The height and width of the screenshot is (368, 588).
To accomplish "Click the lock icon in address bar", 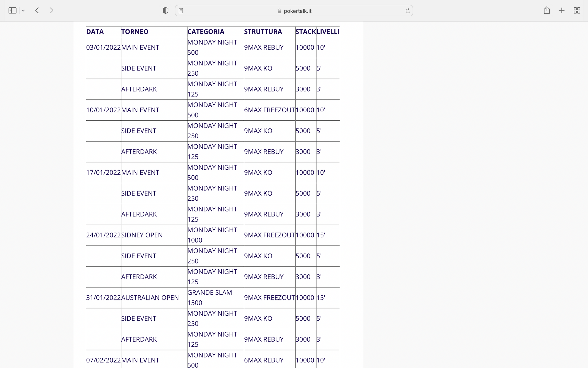I will point(279,11).
